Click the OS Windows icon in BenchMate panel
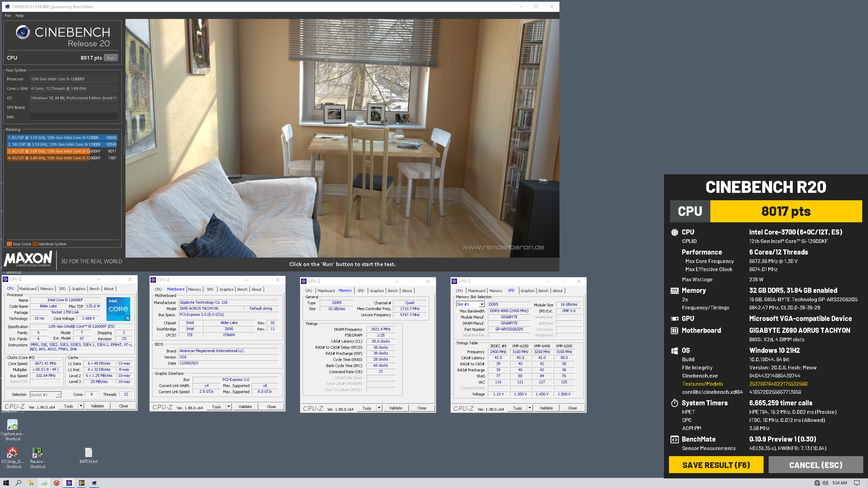This screenshot has width=868, height=488. 674,351
